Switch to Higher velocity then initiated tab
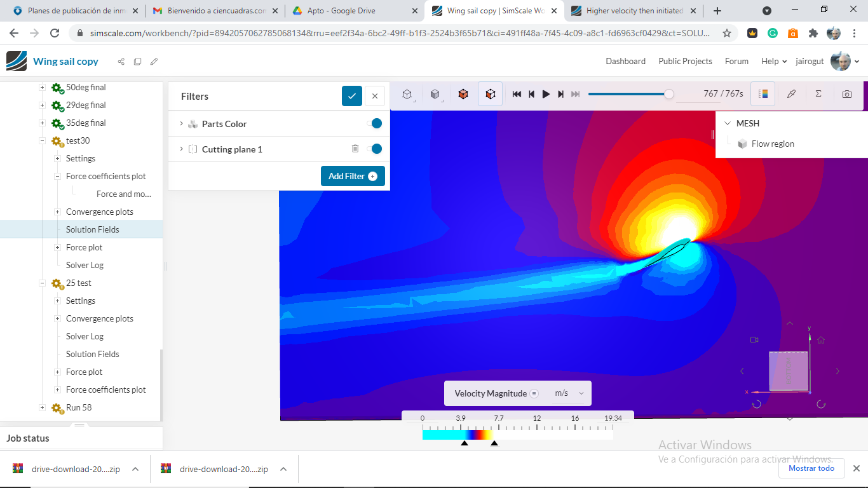 click(634, 11)
